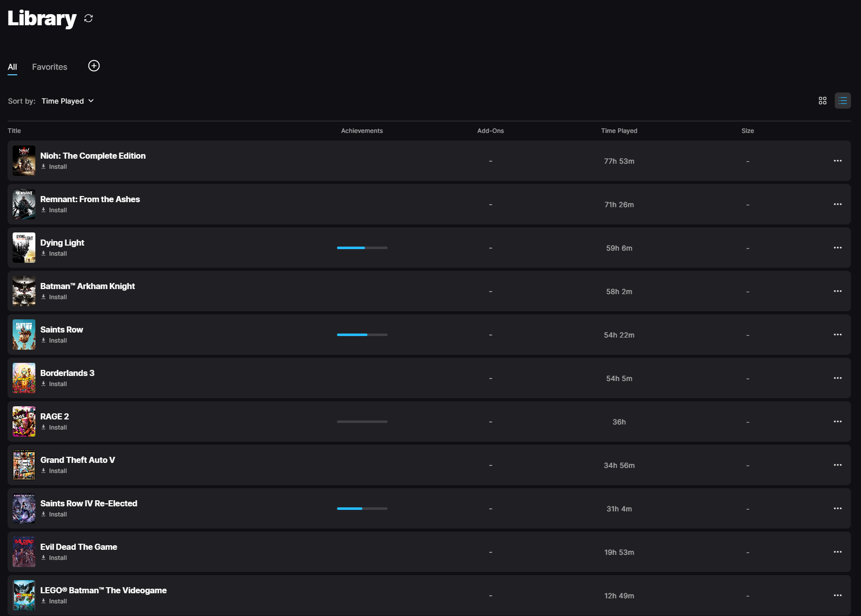
Task: Click the Remnant: From the Ashes cover thumbnail
Action: point(24,204)
